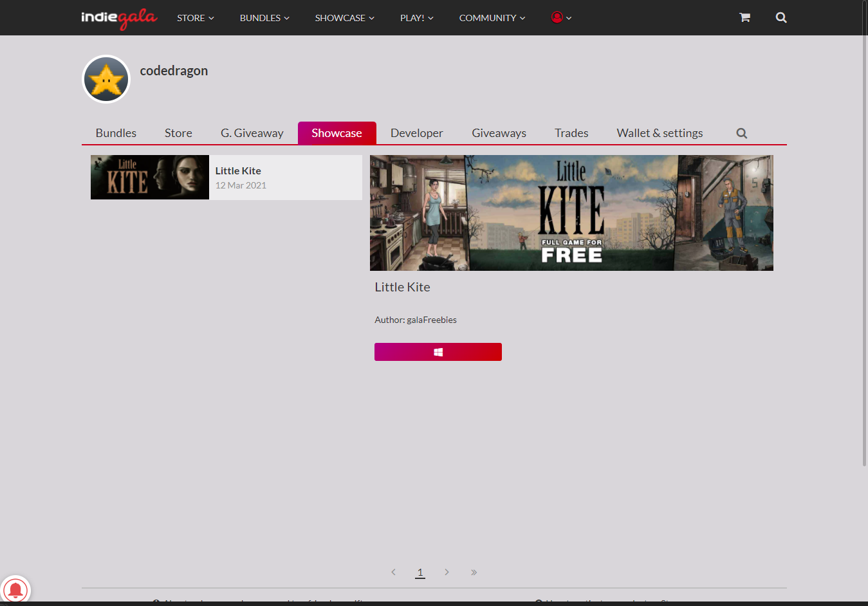Select the Showcase tab
Image resolution: width=868 pixels, height=606 pixels.
[337, 133]
